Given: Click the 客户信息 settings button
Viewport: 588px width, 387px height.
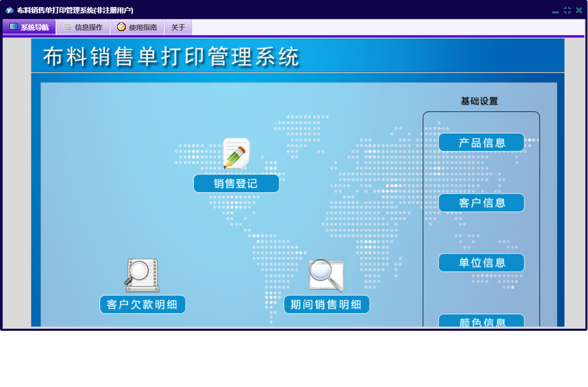Looking at the screenshot, I should click(x=482, y=203).
